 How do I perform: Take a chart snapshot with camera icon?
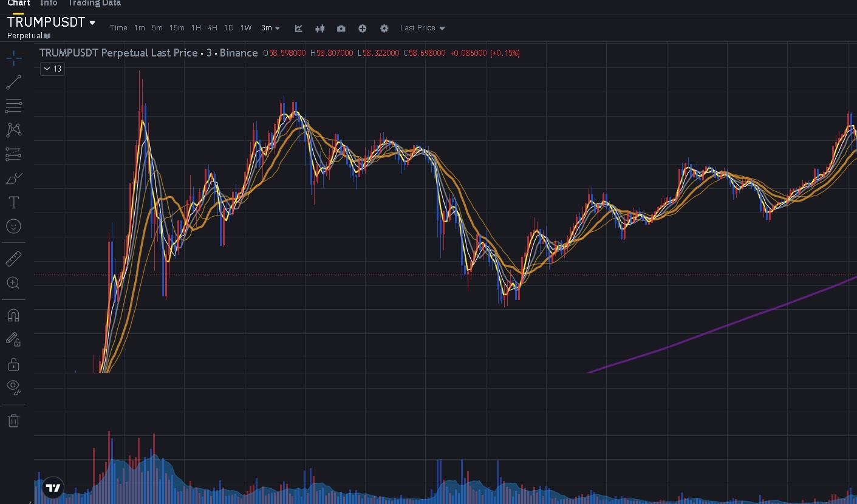(x=341, y=28)
